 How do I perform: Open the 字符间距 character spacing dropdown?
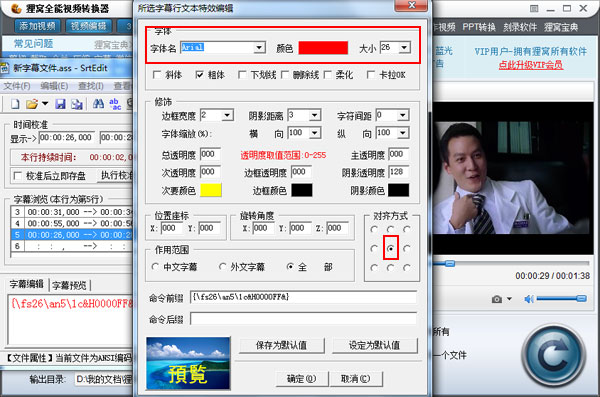point(403,115)
